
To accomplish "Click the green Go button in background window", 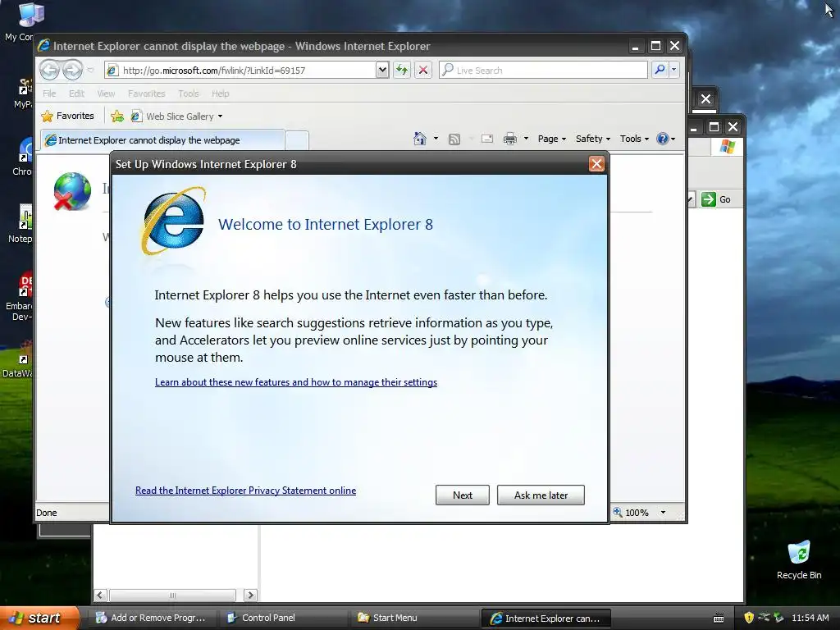I will point(716,199).
